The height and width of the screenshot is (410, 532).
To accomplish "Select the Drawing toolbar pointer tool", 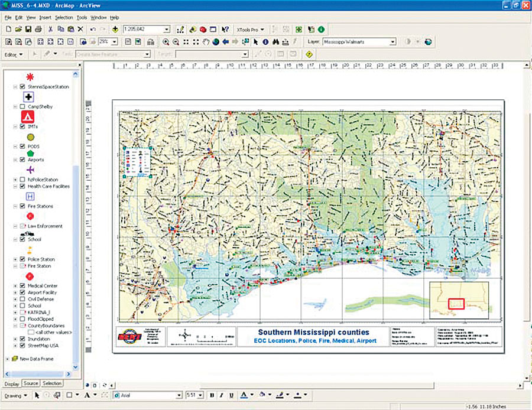I will pos(37,395).
